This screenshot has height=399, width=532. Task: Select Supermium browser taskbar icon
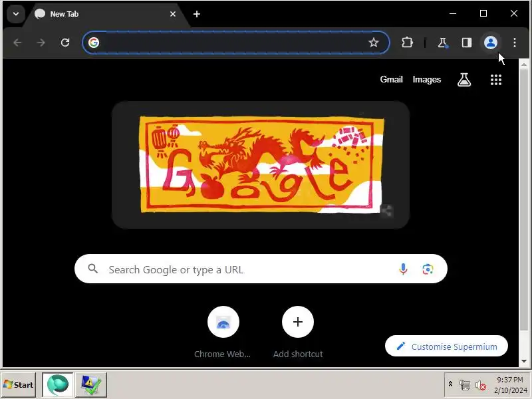[x=57, y=385]
